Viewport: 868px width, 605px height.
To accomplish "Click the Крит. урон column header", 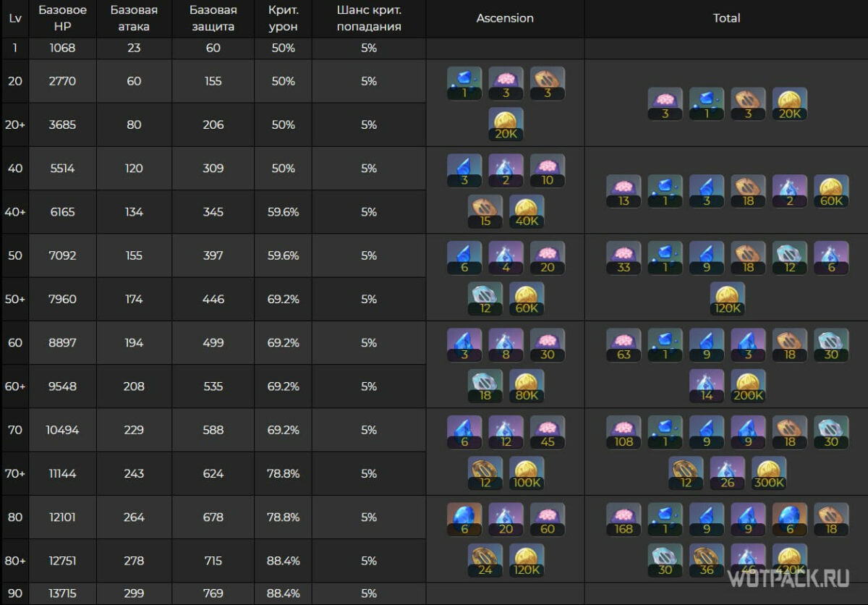I will pyautogui.click(x=283, y=19).
